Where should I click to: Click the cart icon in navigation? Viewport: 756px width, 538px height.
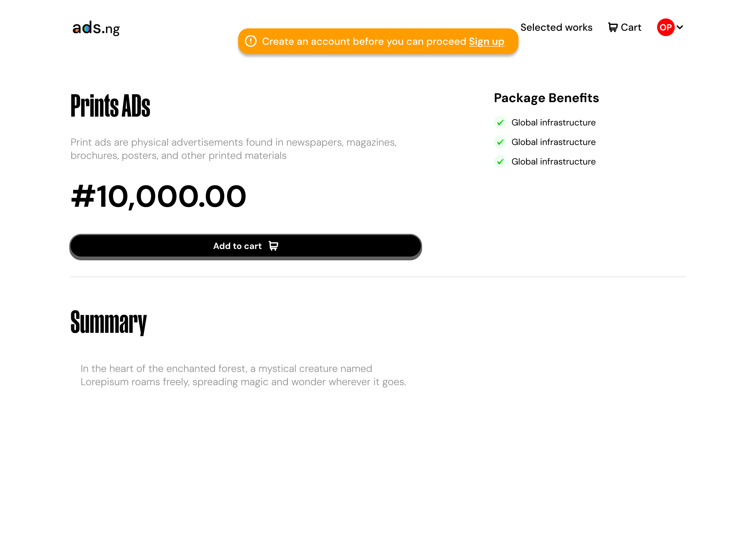coord(612,27)
